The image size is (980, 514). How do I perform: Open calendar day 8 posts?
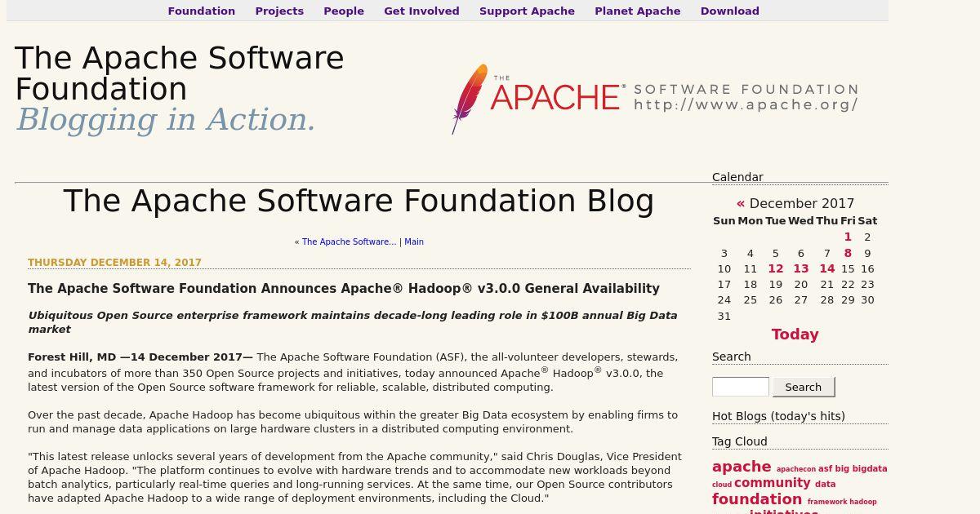point(848,253)
